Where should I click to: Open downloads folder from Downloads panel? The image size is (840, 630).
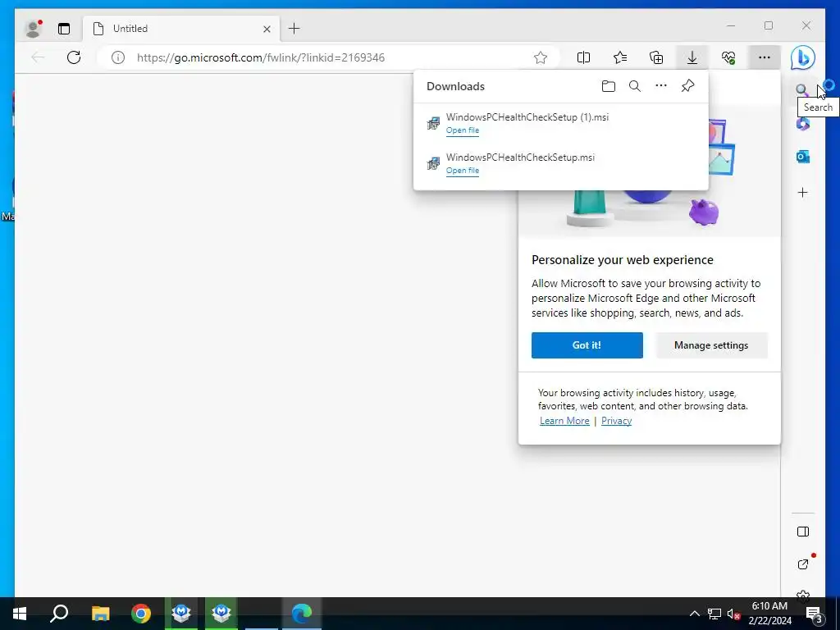click(x=609, y=86)
